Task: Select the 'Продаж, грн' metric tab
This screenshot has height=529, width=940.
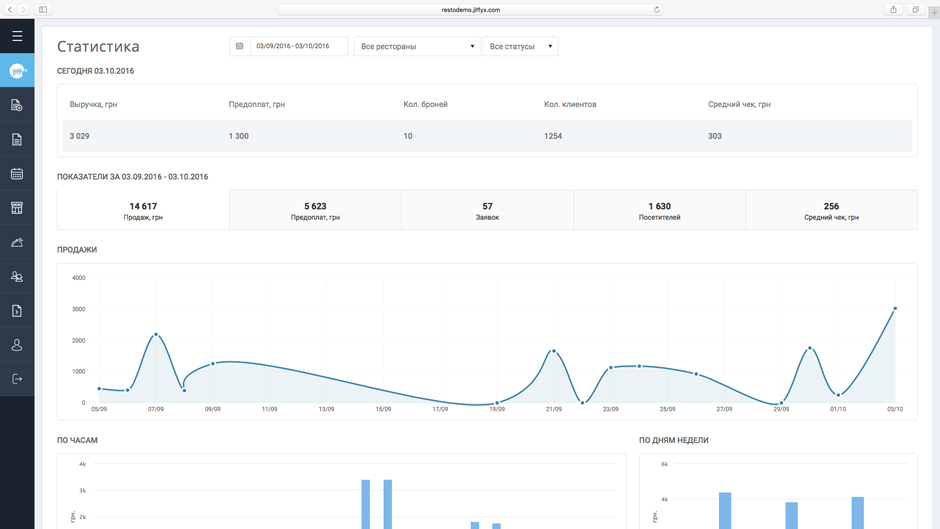Action: (143, 210)
